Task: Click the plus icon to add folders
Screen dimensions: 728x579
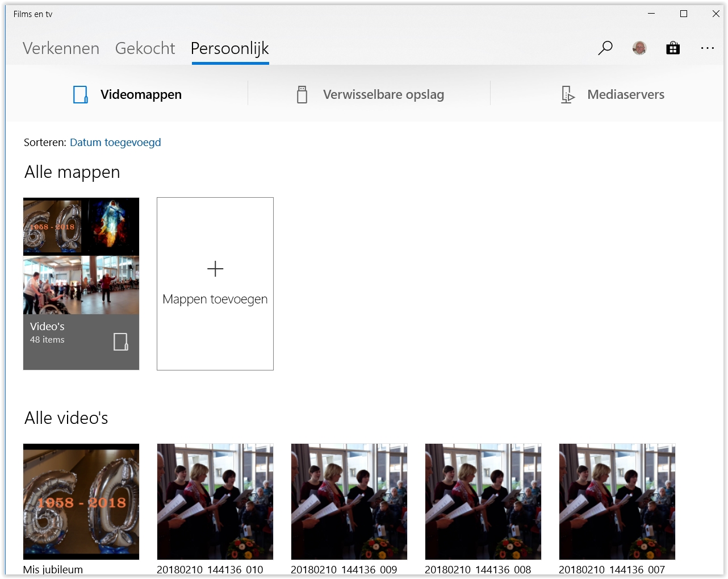Action: pyautogui.click(x=215, y=269)
